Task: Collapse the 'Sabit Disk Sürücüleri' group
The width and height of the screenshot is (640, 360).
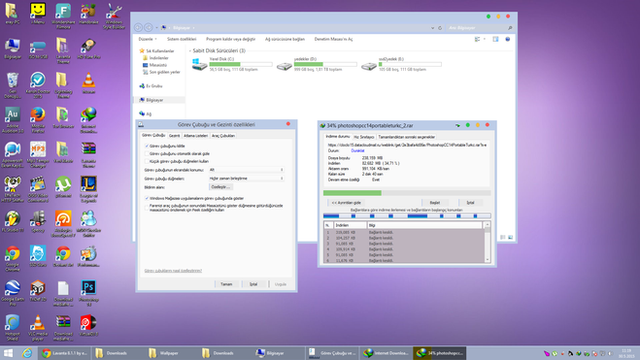Action: 190,51
